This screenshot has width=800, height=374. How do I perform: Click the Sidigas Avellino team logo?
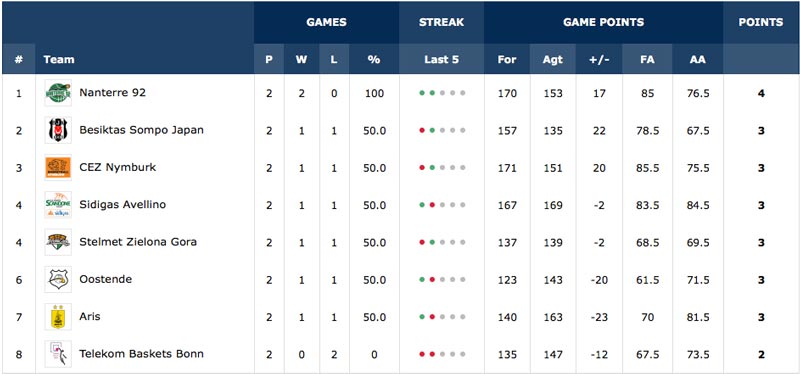[58, 205]
